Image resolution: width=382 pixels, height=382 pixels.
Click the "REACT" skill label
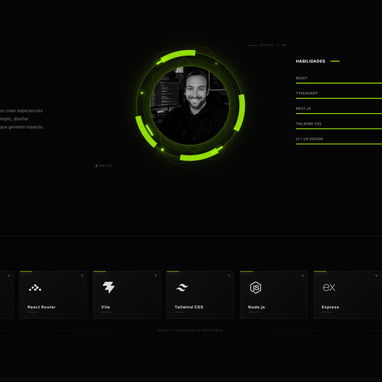pos(302,78)
